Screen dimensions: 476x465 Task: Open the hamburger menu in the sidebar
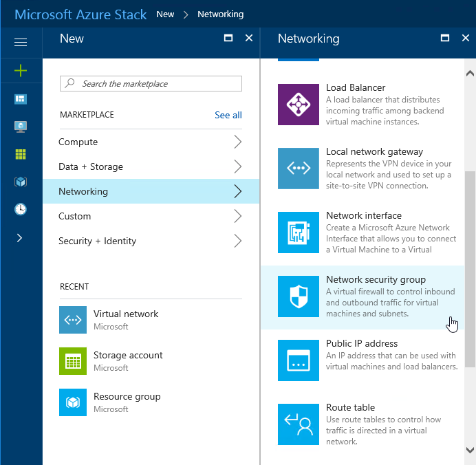[x=21, y=42]
